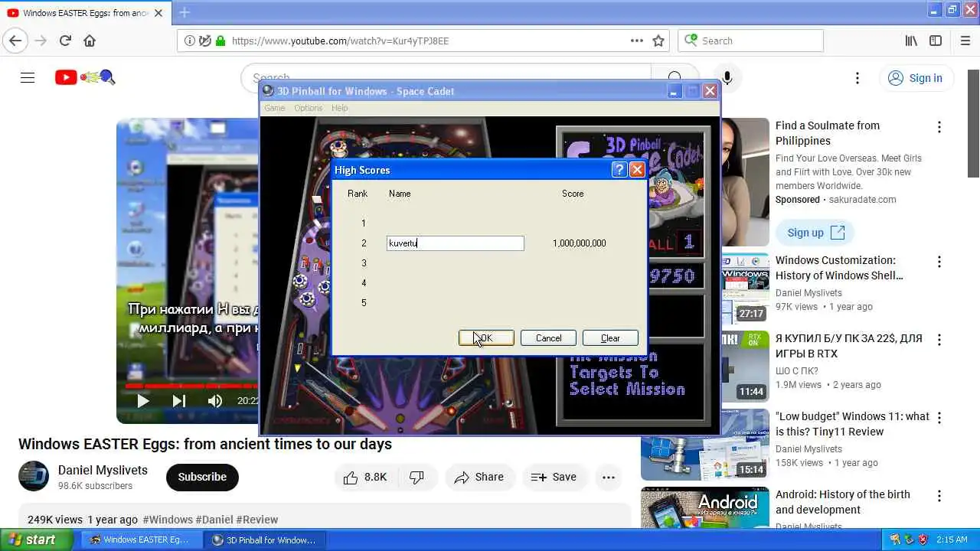Open the Daniel Myslivets channel name link

104,470
